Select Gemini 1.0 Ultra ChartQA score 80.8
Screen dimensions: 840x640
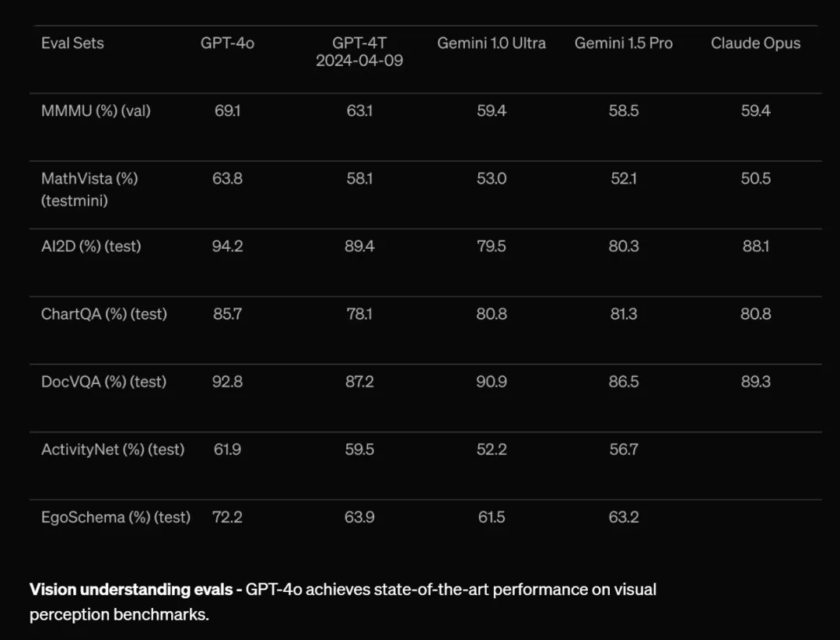(x=492, y=314)
